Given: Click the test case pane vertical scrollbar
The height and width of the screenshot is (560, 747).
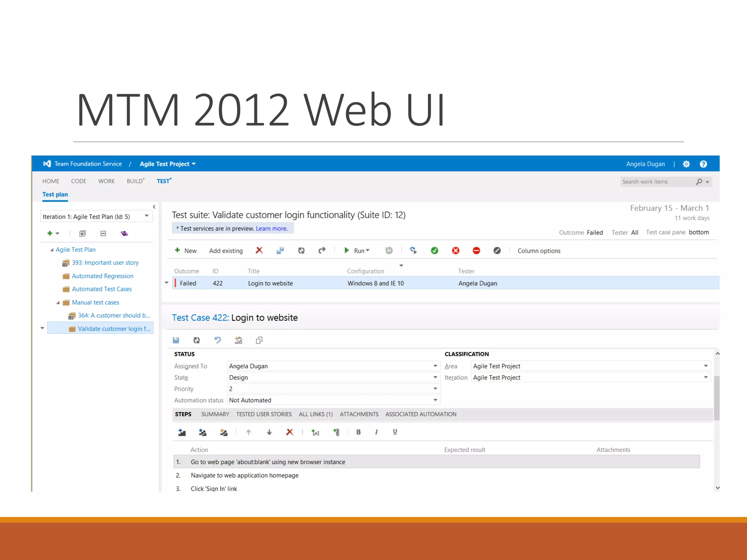Looking at the screenshot, I should point(717,398).
